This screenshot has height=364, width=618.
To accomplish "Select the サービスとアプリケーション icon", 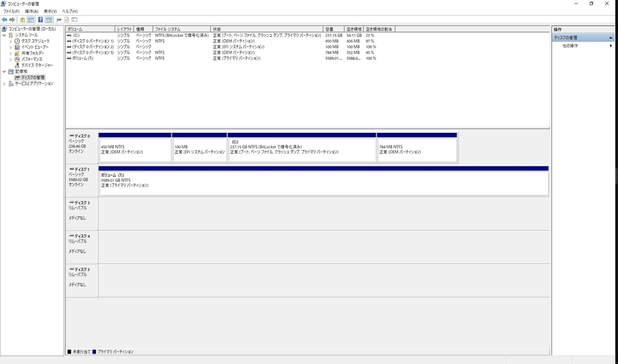I will pyautogui.click(x=11, y=84).
